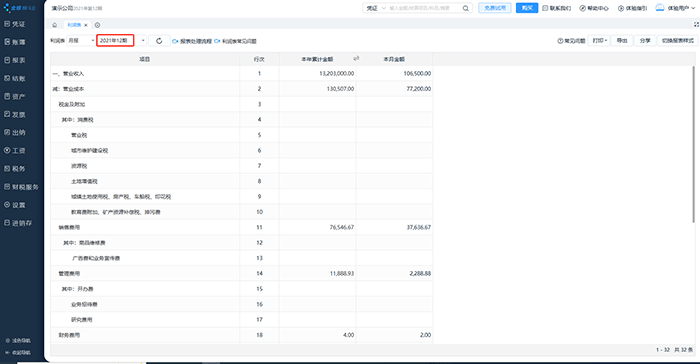The width and height of the screenshot is (700, 364).
Task: Open the 财税服务 sidebar module
Action: click(21, 187)
